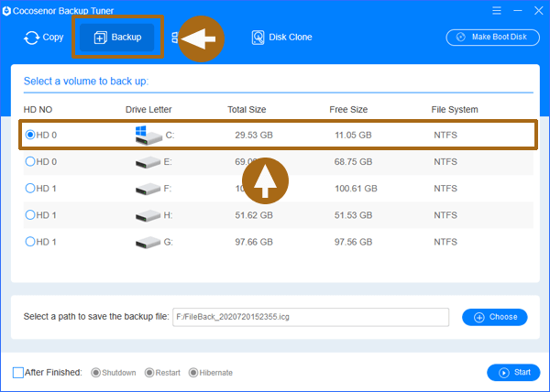Click the play icon in Start button

pos(503,373)
